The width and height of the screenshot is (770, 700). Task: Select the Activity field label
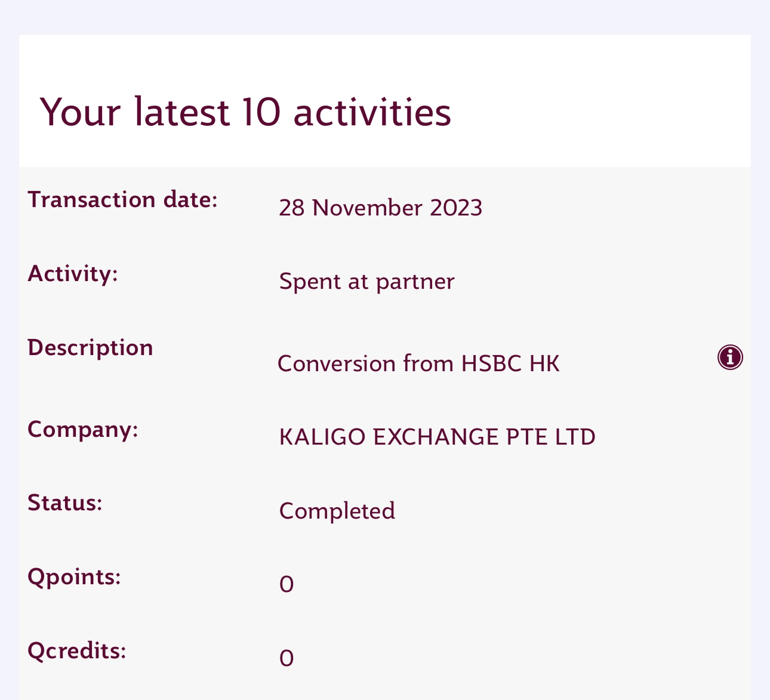pos(73,274)
